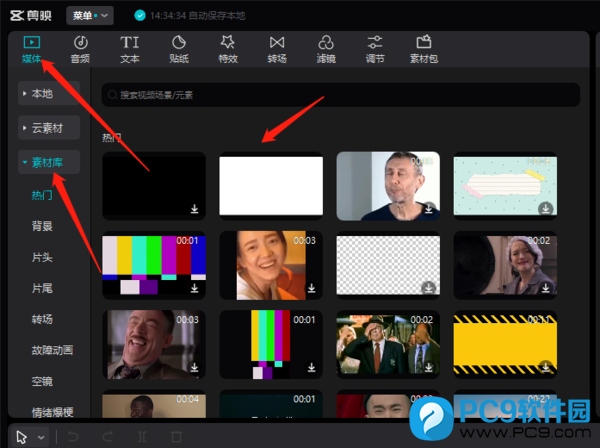Download the crying older woman clip
This screenshot has width=600, height=448.
(x=546, y=288)
